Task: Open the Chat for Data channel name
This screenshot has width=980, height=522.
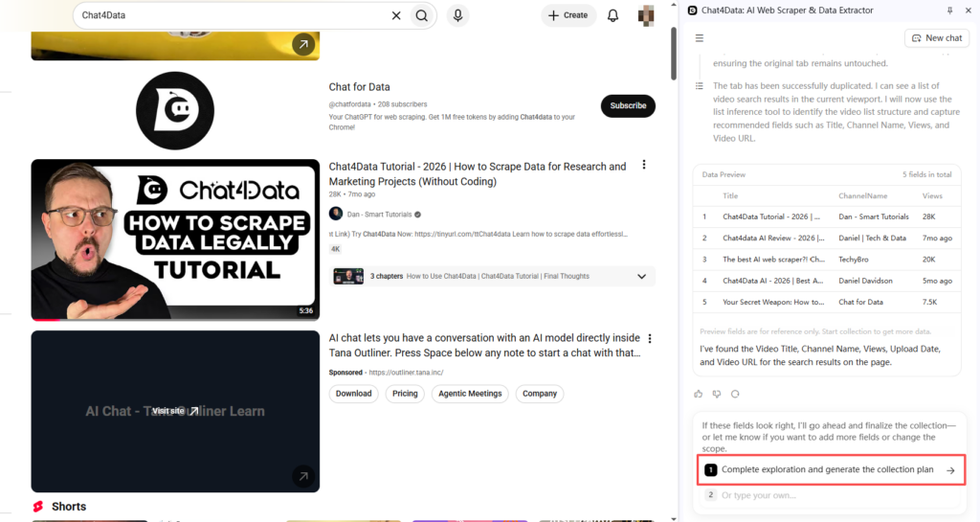Action: (360, 87)
